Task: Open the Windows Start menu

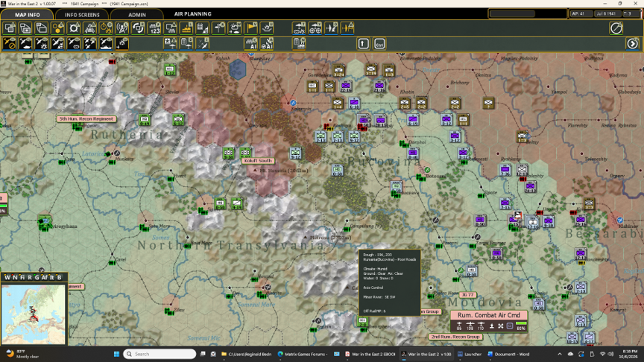Action: pyautogui.click(x=116, y=354)
